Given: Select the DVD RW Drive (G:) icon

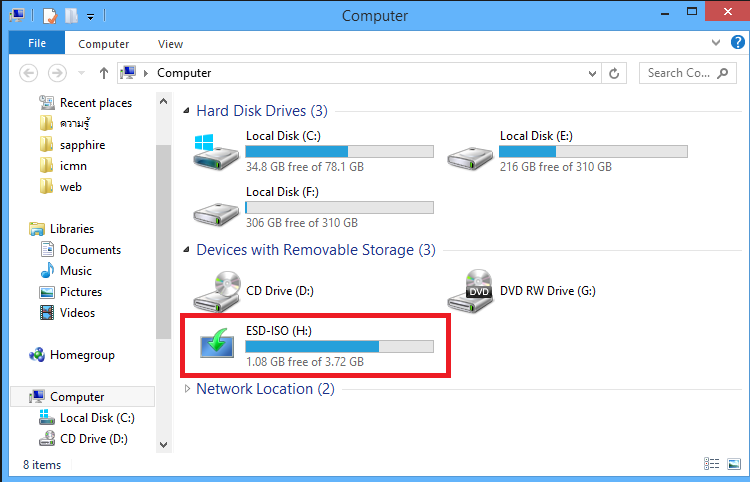Looking at the screenshot, I should pos(470,291).
